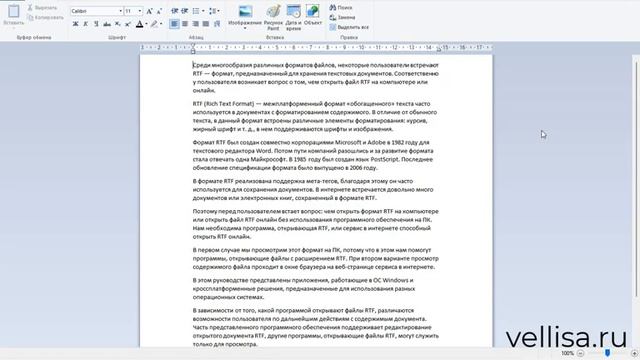Click the zoom slider handle
The height and width of the screenshot is (360, 640).
point(607,353)
